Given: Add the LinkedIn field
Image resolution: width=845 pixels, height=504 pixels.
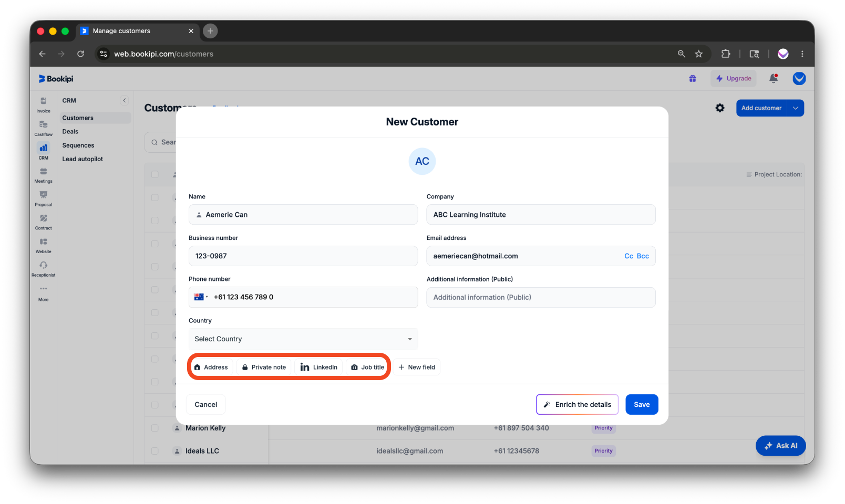Looking at the screenshot, I should click(x=318, y=367).
